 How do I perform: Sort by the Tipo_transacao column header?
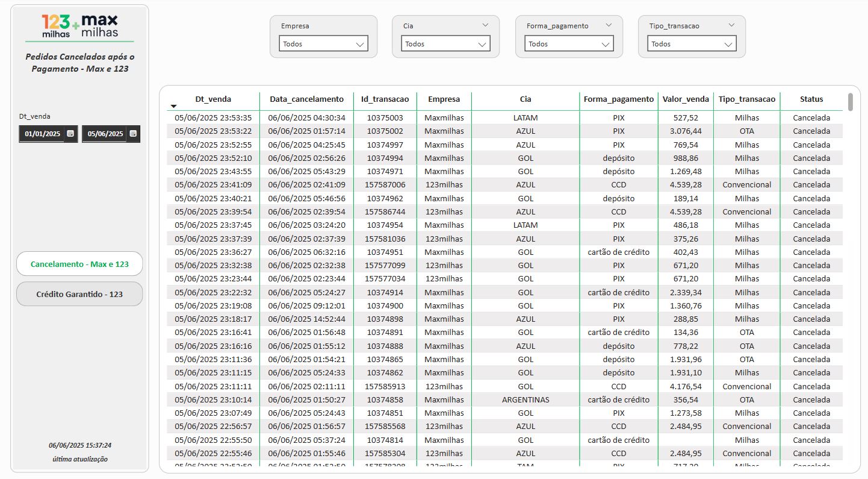coord(747,99)
